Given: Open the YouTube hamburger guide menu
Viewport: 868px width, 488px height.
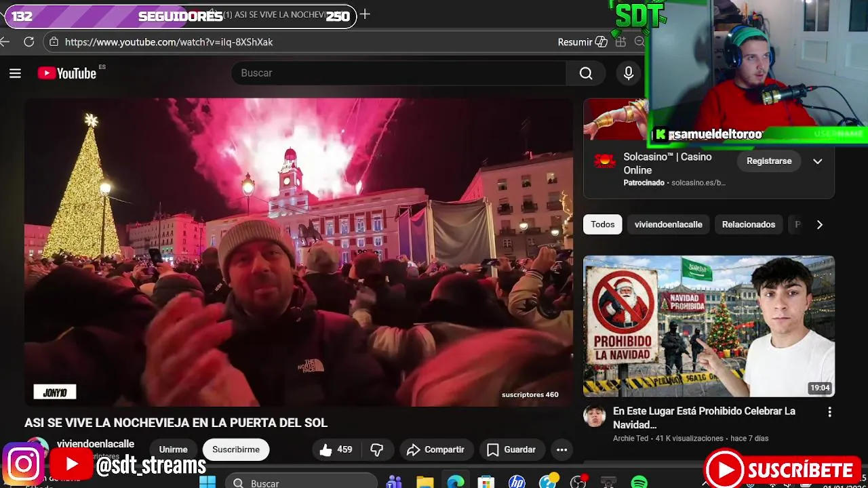Looking at the screenshot, I should click(15, 73).
